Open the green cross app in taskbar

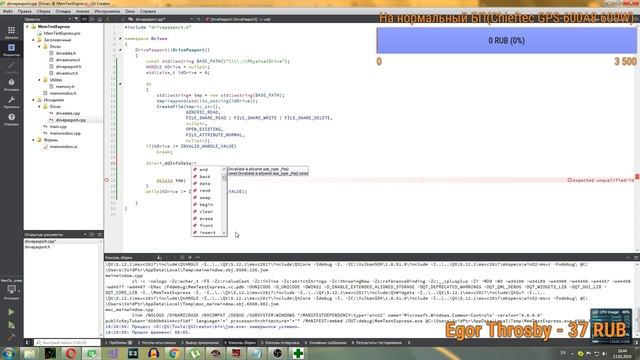coord(298,353)
